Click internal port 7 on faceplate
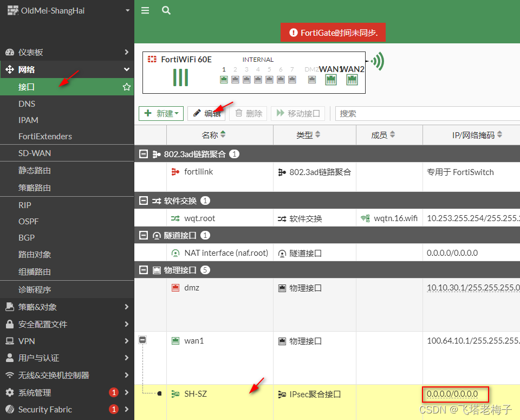 292,80
